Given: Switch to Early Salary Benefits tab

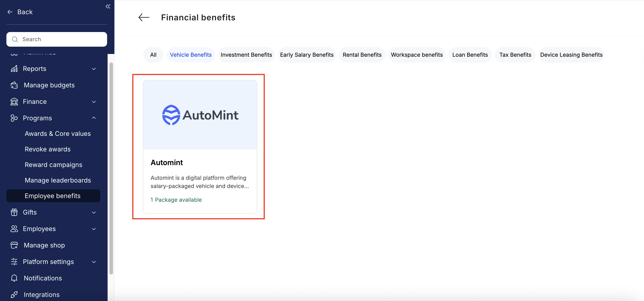Looking at the screenshot, I should tap(307, 55).
